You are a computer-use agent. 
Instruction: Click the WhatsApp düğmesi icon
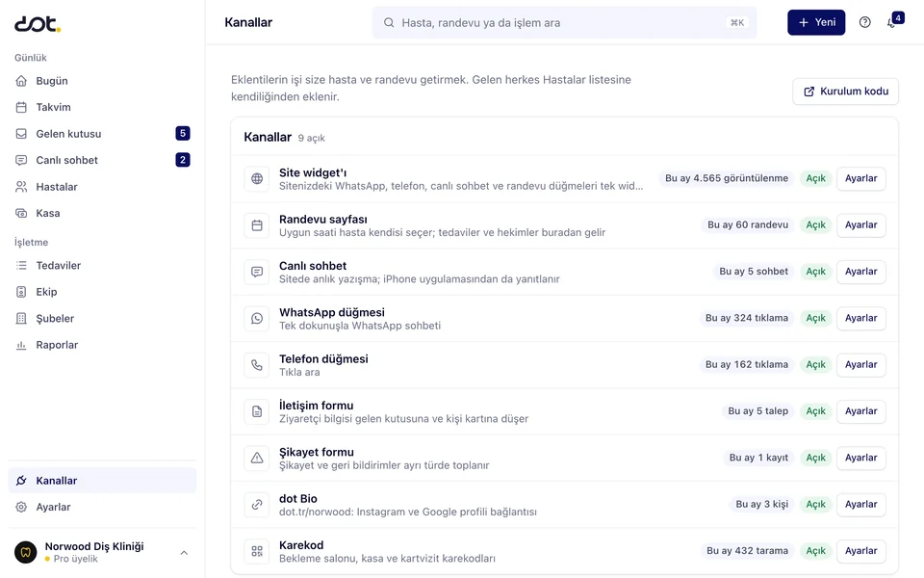pos(257,319)
